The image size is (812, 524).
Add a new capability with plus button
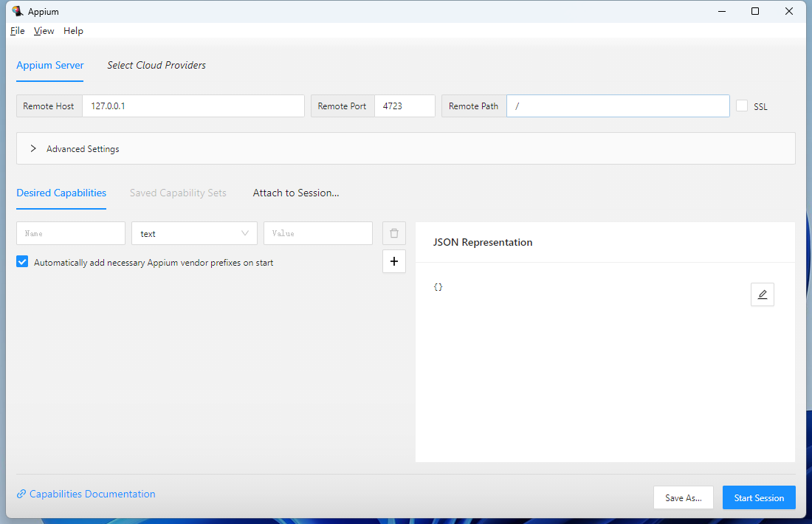394,261
